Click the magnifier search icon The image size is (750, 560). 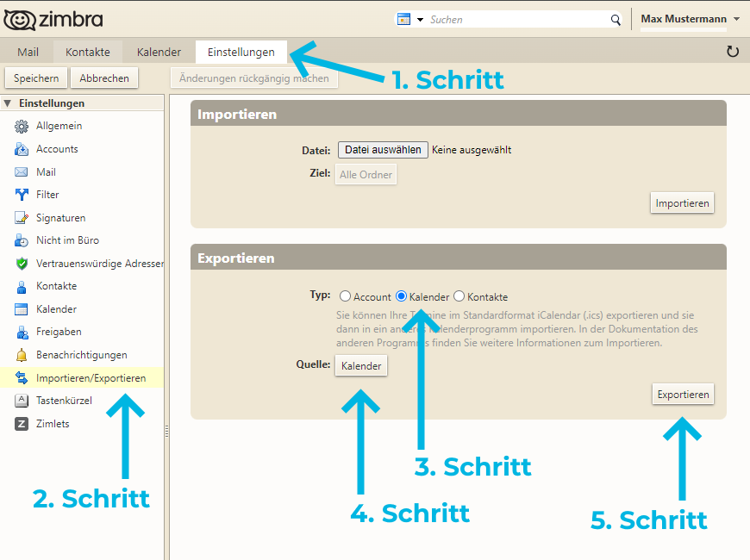616,20
